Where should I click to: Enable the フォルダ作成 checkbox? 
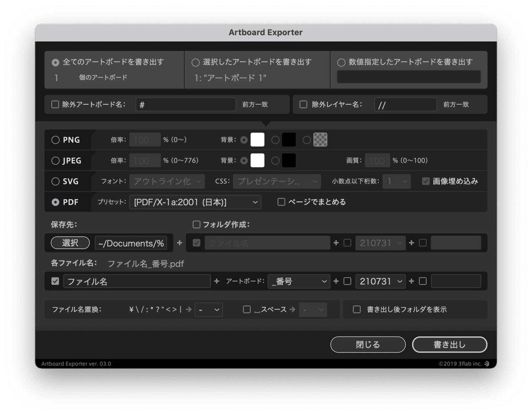[196, 225]
